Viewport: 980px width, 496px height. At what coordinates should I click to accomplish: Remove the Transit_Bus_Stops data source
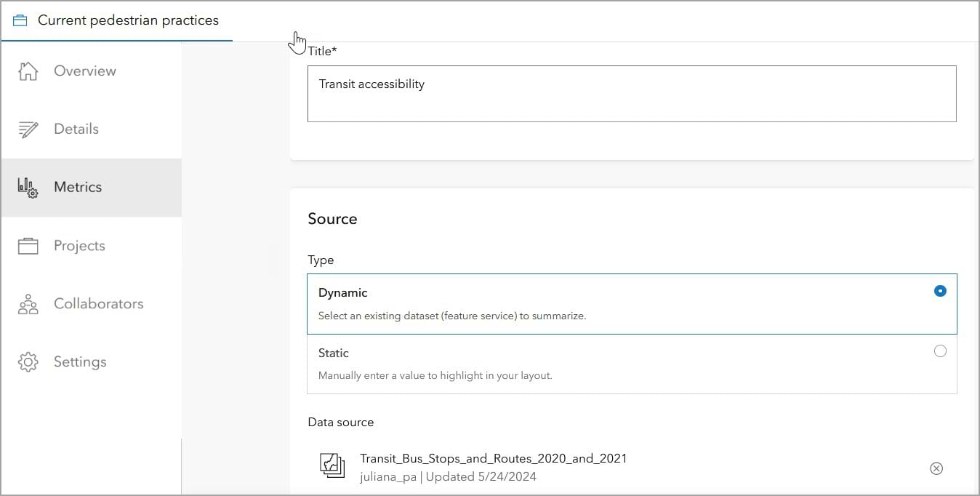[936, 468]
